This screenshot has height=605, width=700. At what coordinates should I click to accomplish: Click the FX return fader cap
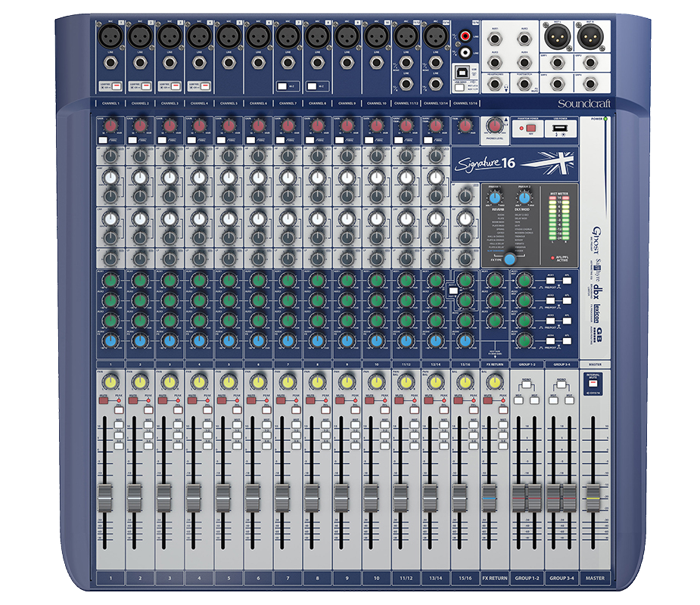pyautogui.click(x=490, y=498)
